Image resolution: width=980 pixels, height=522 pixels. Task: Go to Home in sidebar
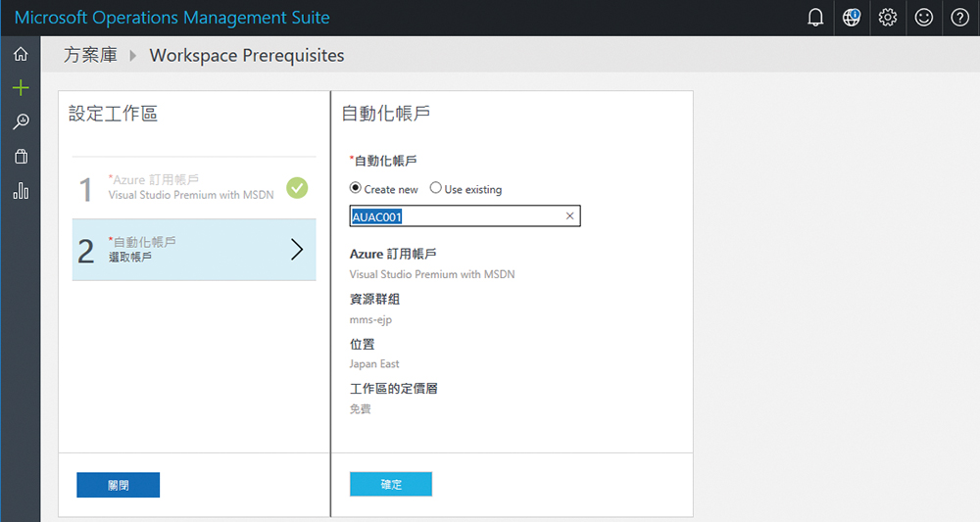coord(21,54)
